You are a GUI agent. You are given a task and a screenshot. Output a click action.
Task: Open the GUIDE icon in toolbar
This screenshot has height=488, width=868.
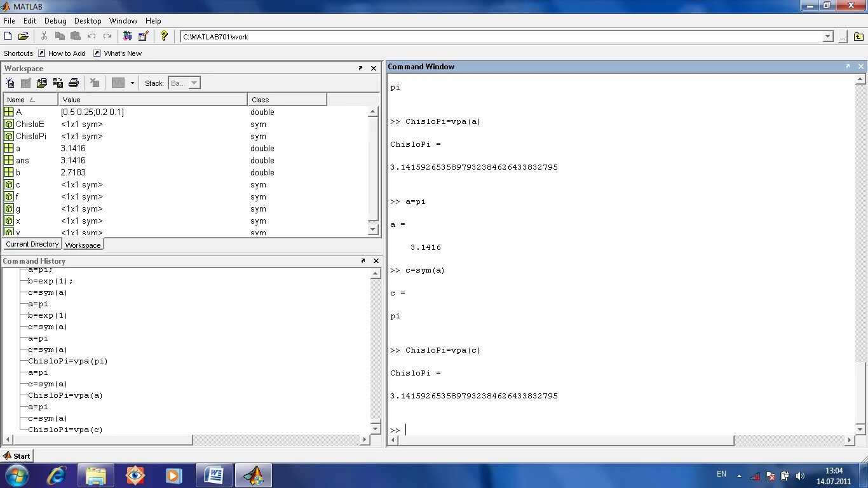143,36
